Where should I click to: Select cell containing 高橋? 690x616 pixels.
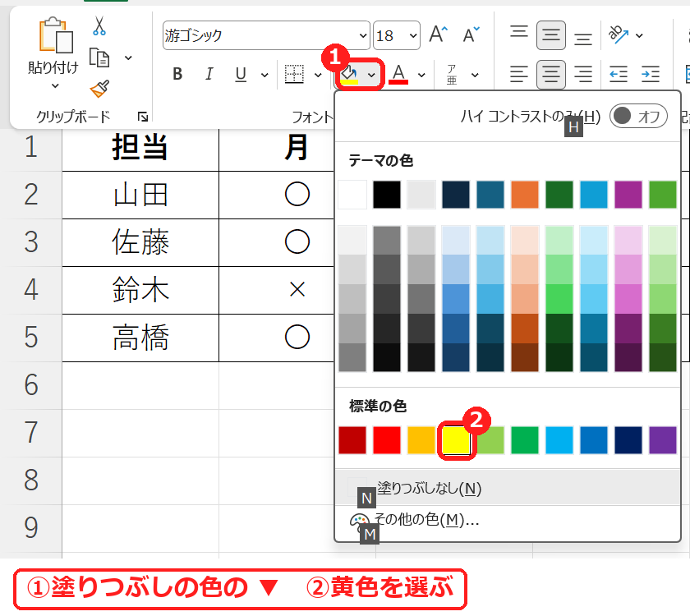pyautogui.click(x=140, y=338)
